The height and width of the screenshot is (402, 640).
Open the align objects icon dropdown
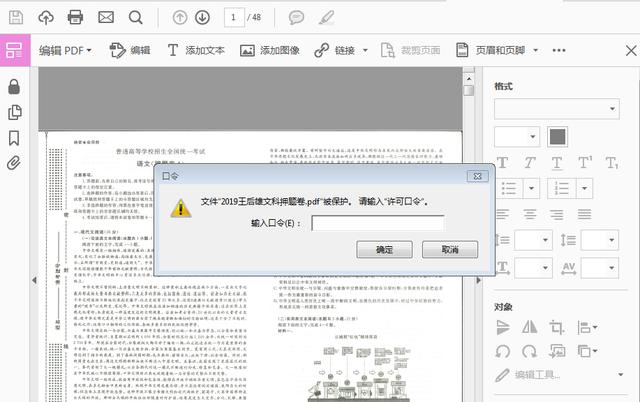tap(587, 327)
